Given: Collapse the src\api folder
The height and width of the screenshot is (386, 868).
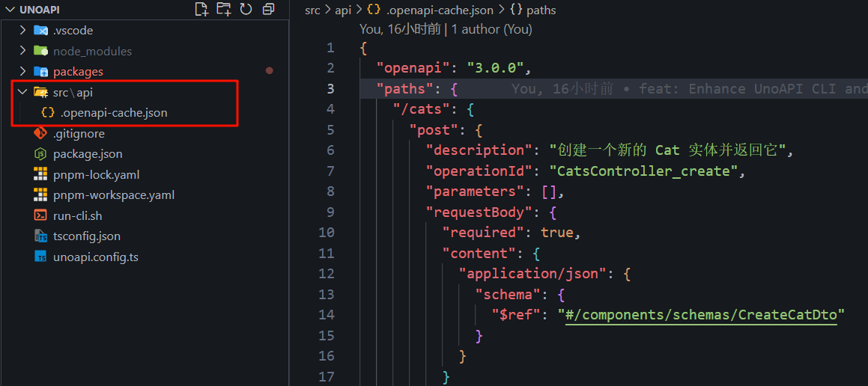Looking at the screenshot, I should 22,92.
